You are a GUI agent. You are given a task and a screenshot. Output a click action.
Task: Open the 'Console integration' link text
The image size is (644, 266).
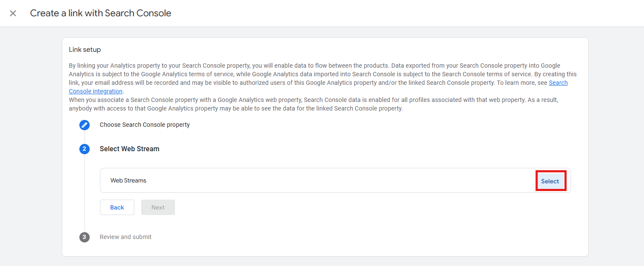coord(96,91)
